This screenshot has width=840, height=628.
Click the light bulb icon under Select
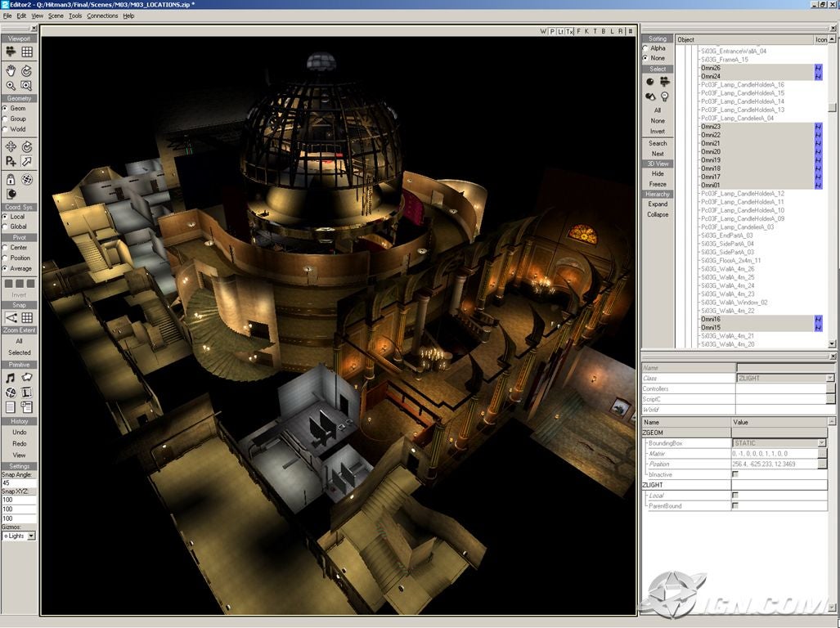[665, 96]
